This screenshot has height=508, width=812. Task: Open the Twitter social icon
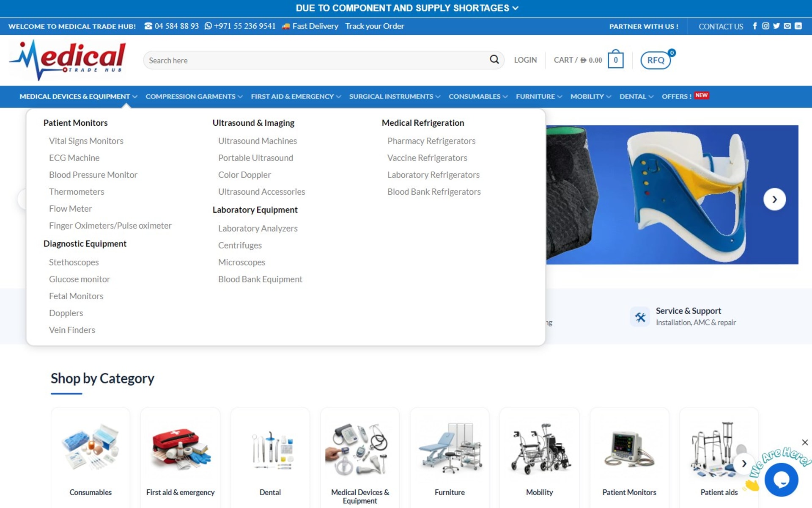point(776,26)
